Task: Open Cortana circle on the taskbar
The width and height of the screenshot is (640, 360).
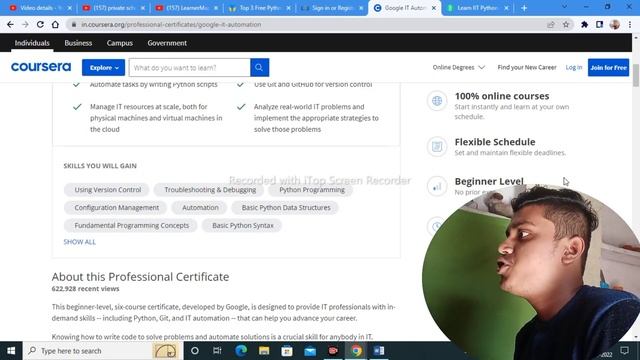Action: point(195,351)
